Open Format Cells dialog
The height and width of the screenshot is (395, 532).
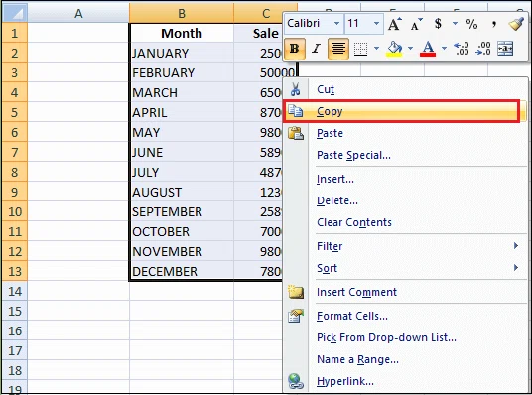pyautogui.click(x=405, y=316)
